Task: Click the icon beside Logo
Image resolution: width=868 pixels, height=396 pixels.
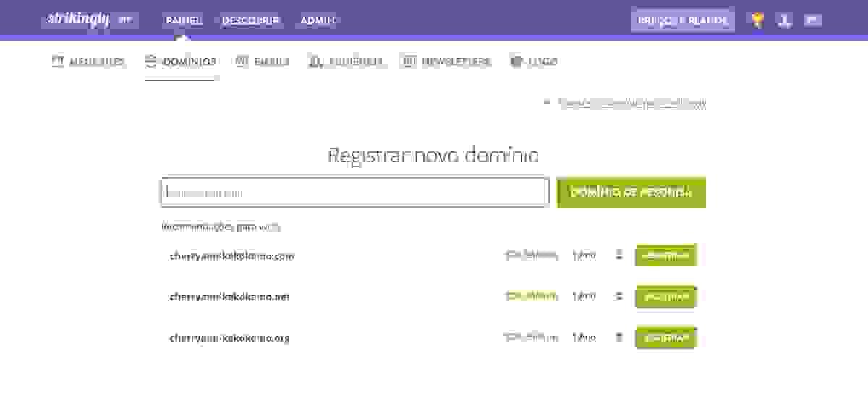Action: coord(516,62)
